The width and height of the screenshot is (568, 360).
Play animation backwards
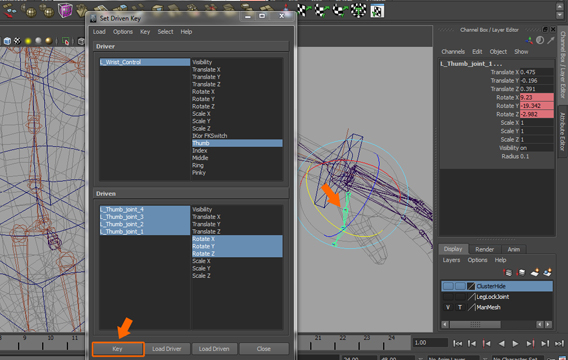click(501, 343)
